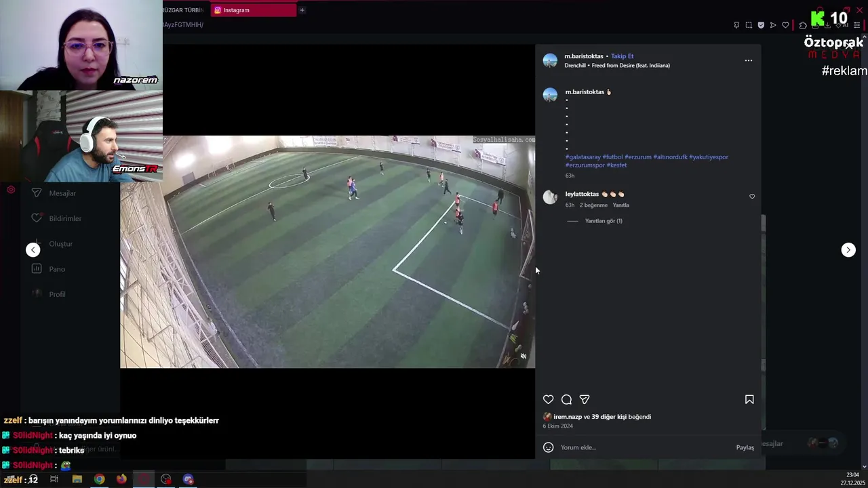Open the #yakutiyespor hashtag
This screenshot has width=868, height=488.
[x=709, y=157]
